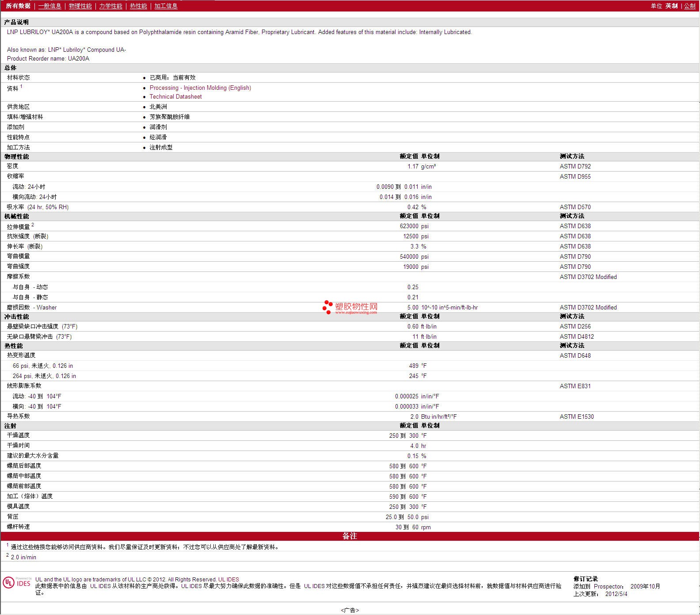Click UL IDES link after 此数据表中的信息由

pyautogui.click(x=100, y=586)
